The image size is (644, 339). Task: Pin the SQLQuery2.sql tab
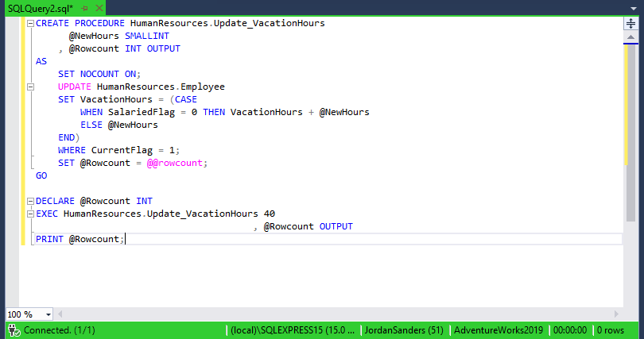pos(84,8)
